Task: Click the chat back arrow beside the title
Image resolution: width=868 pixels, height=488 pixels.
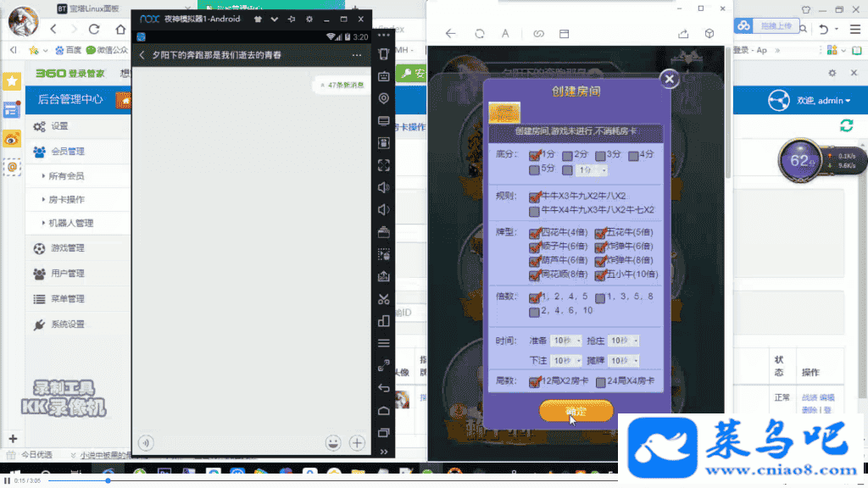Action: point(142,55)
